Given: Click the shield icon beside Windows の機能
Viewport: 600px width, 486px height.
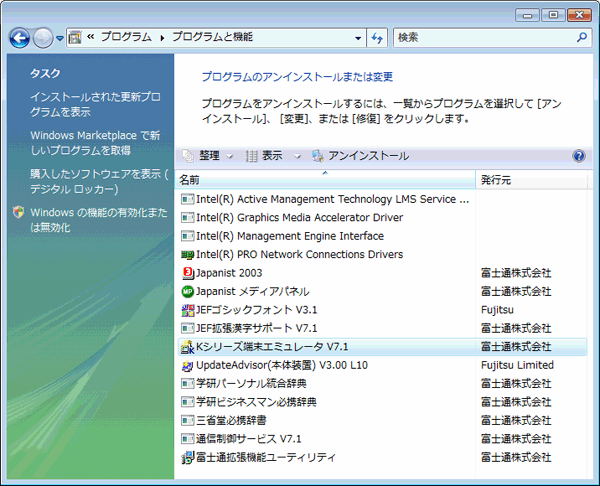Looking at the screenshot, I should pos(18,212).
